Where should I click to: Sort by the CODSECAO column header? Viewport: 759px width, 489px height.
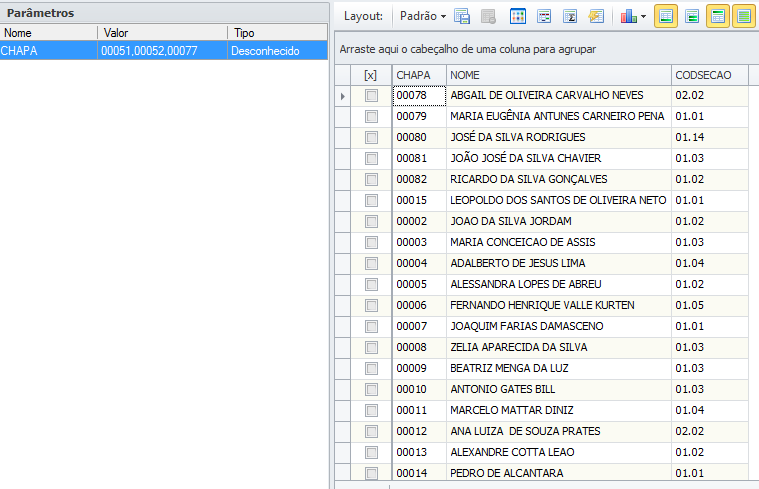coord(710,75)
